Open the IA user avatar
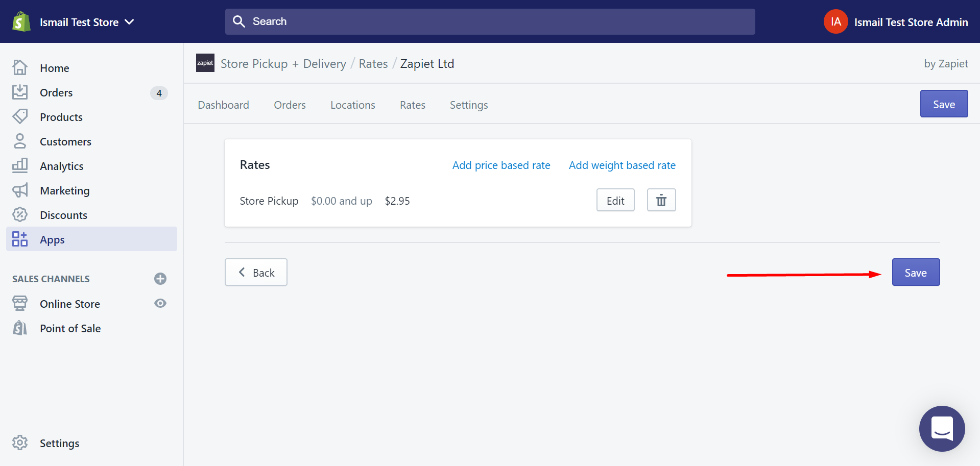This screenshot has width=980, height=466. (x=835, y=21)
